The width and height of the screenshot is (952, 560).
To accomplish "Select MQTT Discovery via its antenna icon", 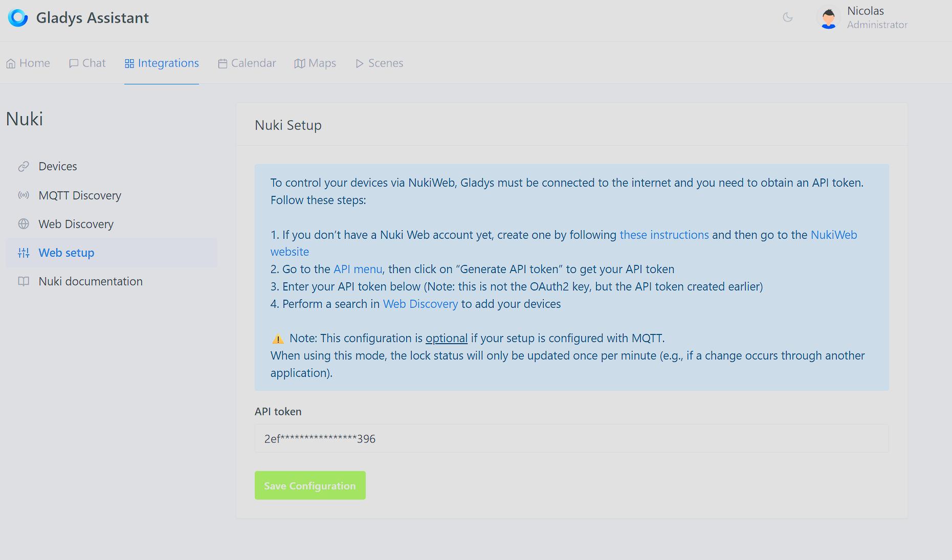I will (x=23, y=195).
